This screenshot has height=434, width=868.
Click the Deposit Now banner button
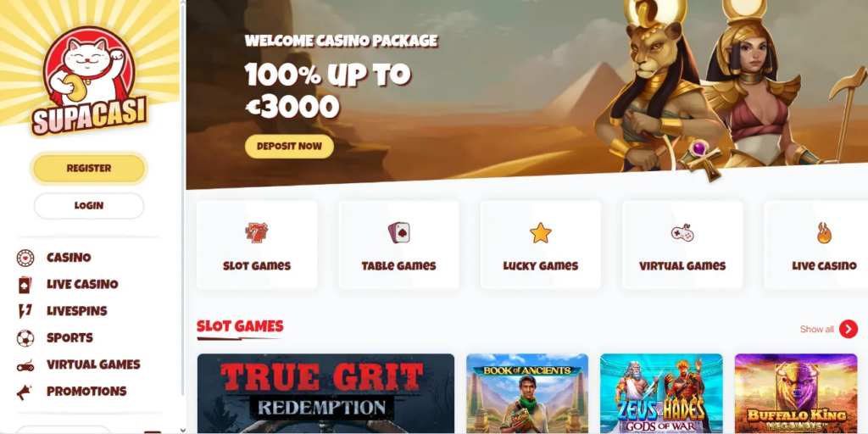coord(289,147)
